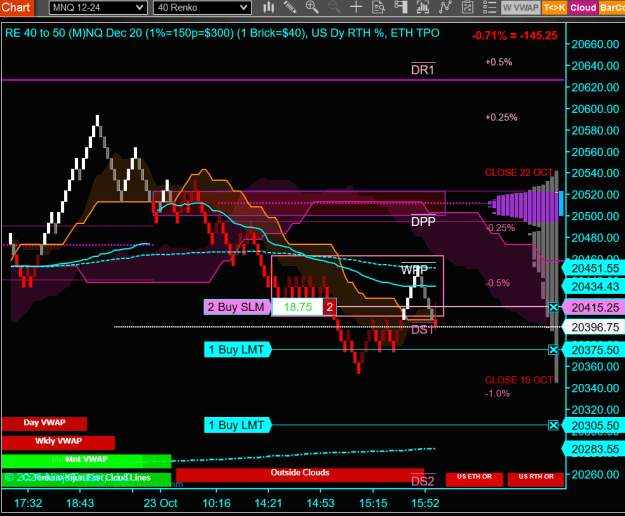Click the CLOSE 16 OCT label
Viewport: 625px width, 516px height.
click(x=519, y=380)
